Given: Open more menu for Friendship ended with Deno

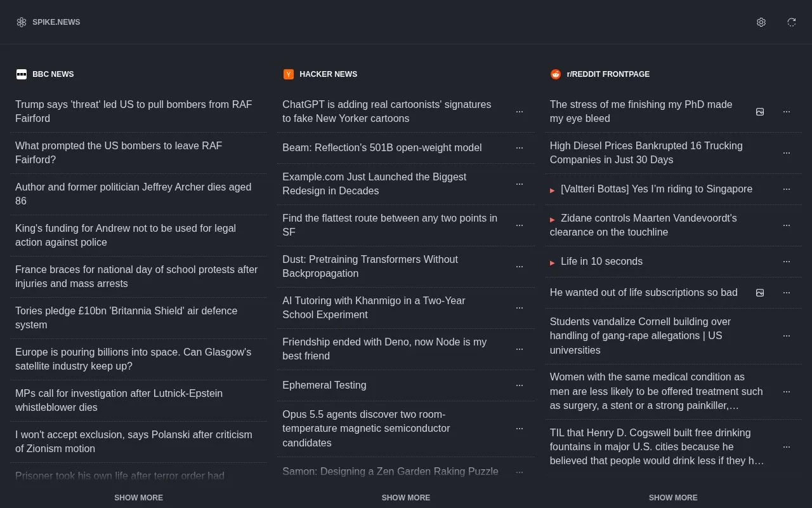Looking at the screenshot, I should [x=520, y=349].
